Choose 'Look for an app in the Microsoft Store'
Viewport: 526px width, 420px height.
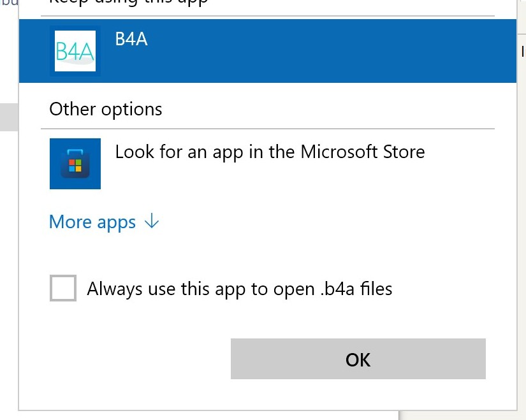click(270, 152)
